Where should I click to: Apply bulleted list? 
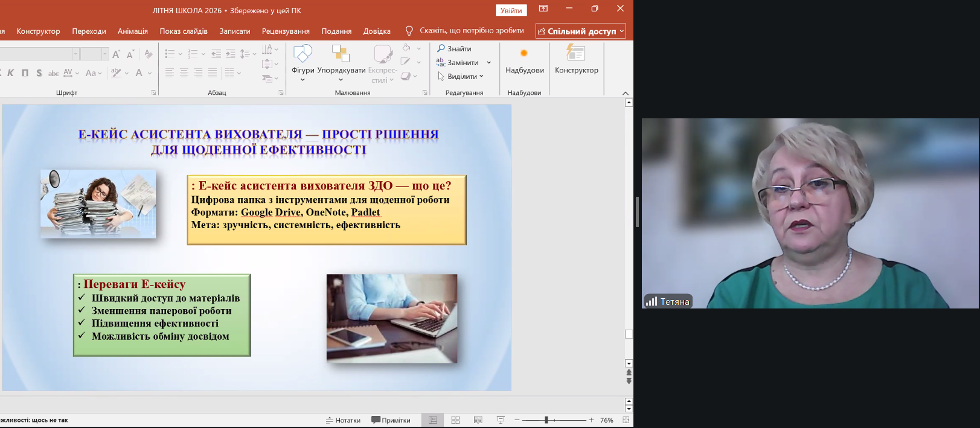tap(170, 54)
